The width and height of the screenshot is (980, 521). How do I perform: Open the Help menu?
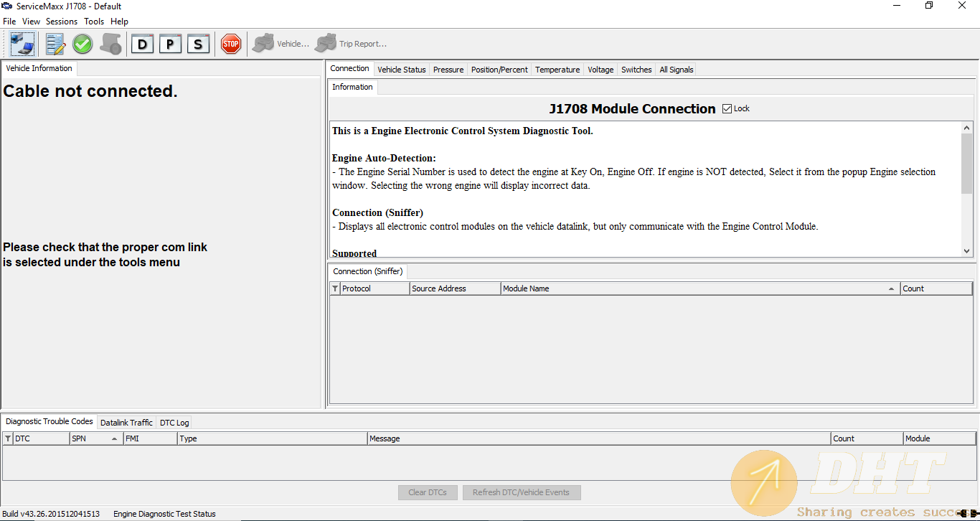pyautogui.click(x=119, y=22)
